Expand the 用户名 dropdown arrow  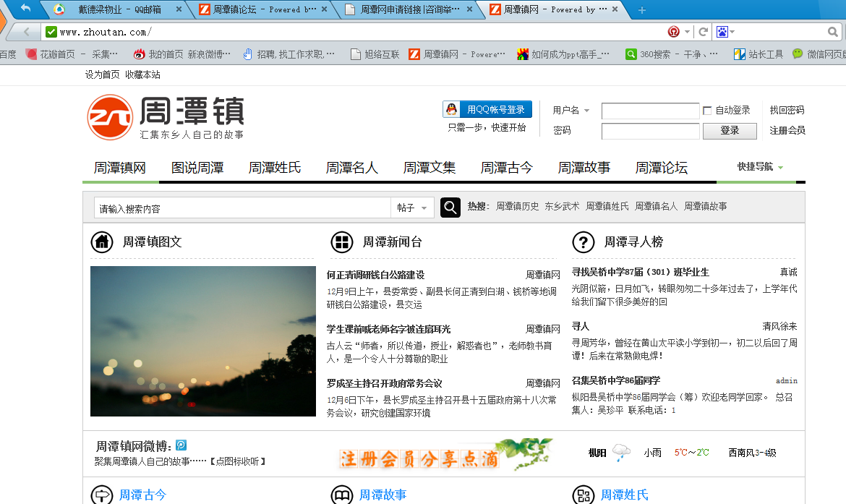coord(587,110)
